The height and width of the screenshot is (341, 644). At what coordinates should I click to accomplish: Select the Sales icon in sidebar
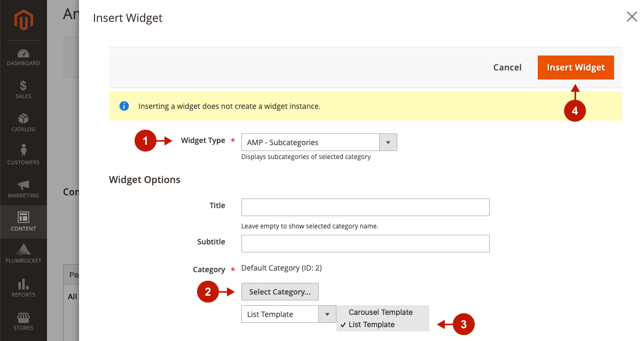point(23,91)
